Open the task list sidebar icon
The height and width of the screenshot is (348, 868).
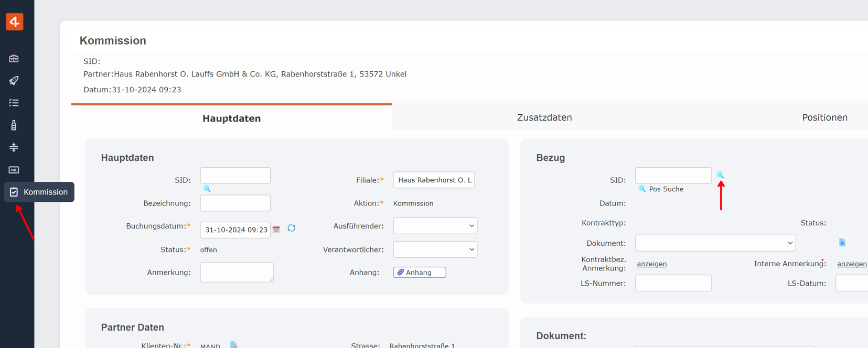[14, 103]
